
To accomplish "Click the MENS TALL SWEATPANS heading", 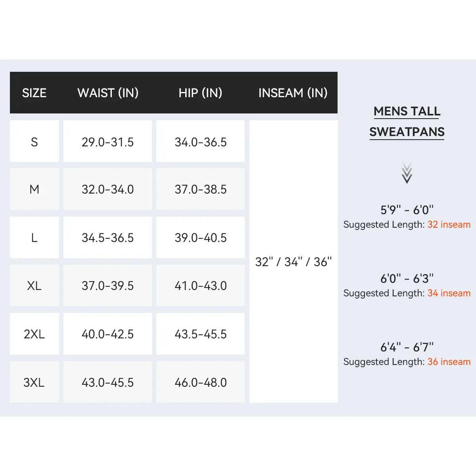I will [x=407, y=122].
